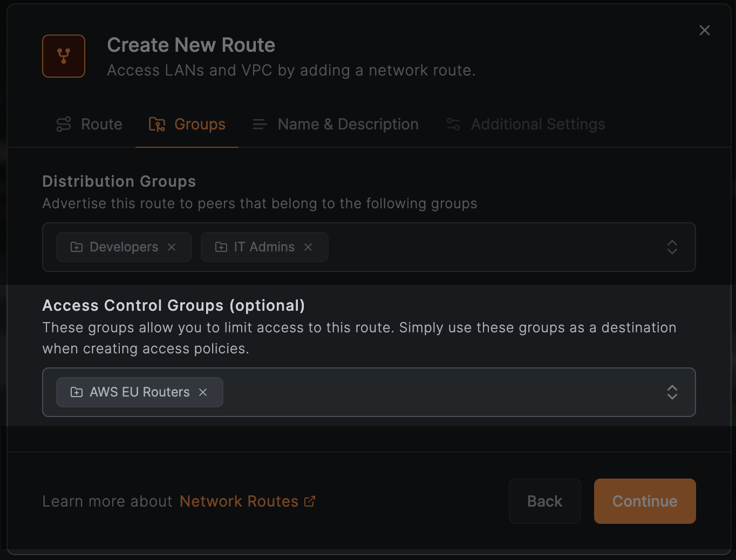
Task: Click the branching icon beside Route
Action: coord(63,124)
